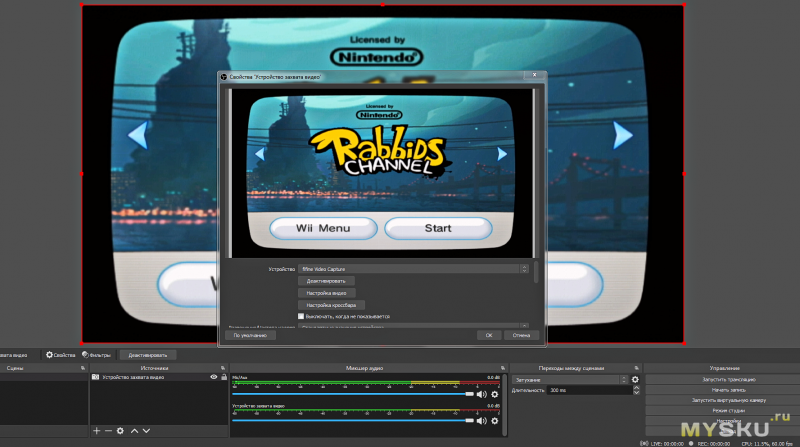
Task: Toggle lock on video capture source
Action: pos(224,377)
